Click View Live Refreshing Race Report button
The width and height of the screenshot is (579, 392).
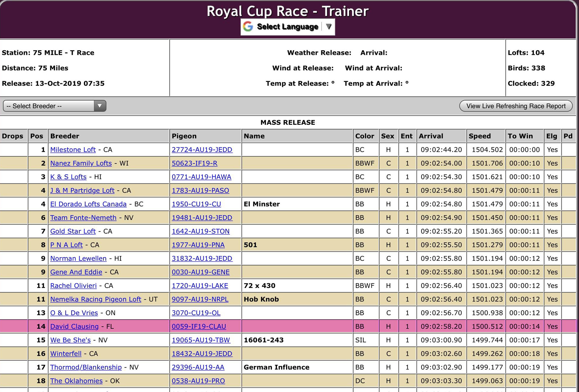(516, 106)
